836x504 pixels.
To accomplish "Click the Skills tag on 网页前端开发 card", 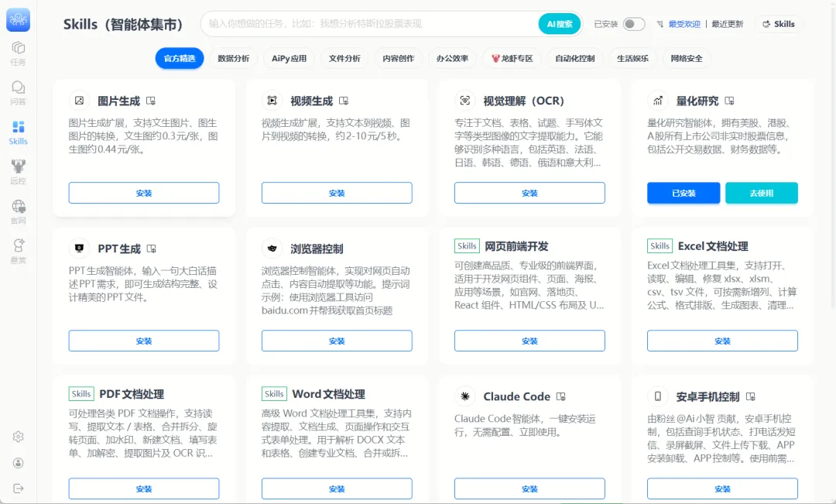I will [x=467, y=246].
